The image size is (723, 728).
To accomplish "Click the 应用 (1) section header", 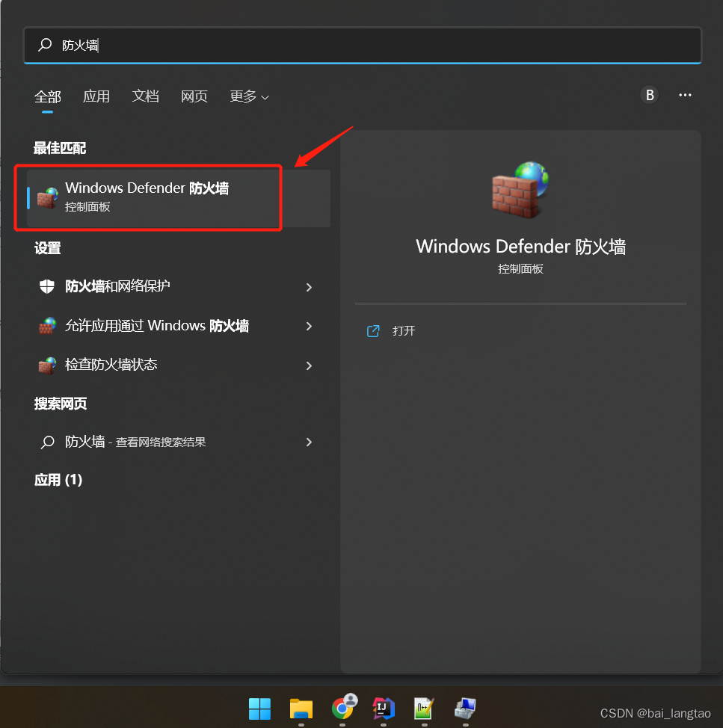I will 58,480.
